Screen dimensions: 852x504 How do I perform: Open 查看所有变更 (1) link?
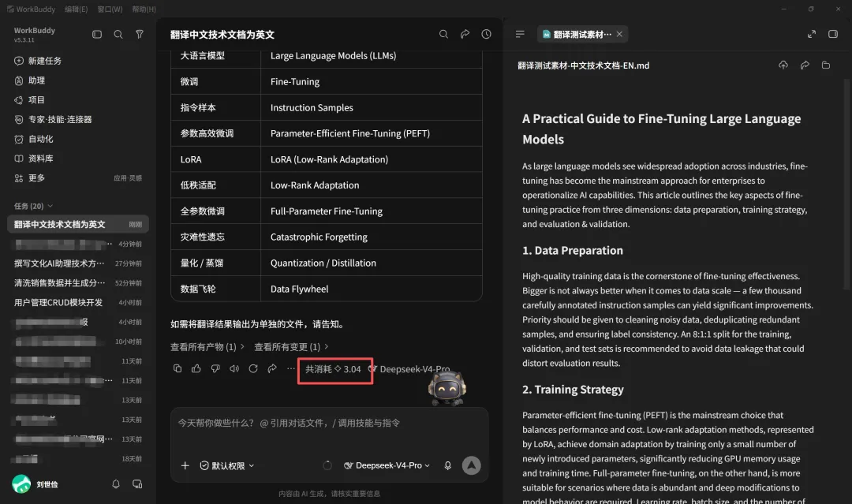pos(291,346)
